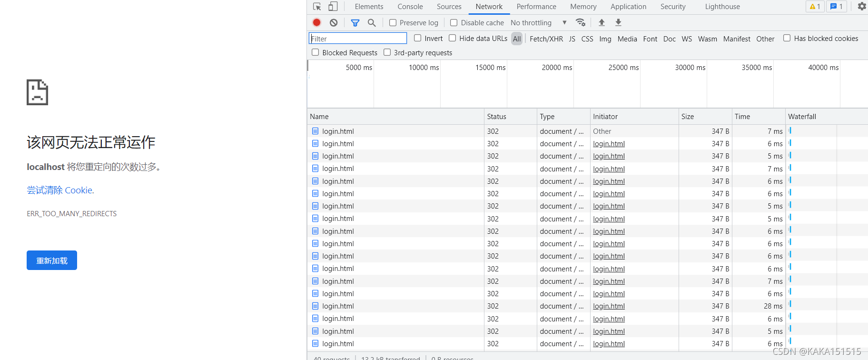The width and height of the screenshot is (868, 360).
Task: Filter requests by Img
Action: [x=605, y=39]
